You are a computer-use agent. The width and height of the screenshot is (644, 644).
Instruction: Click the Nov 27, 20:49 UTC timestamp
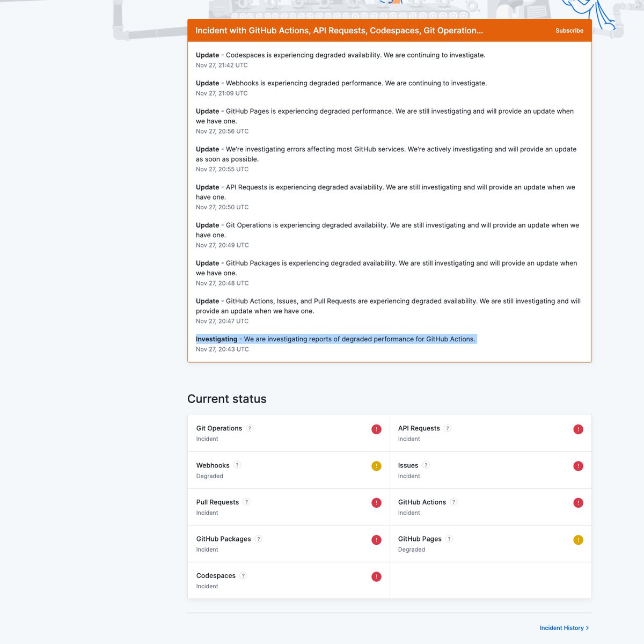(222, 245)
